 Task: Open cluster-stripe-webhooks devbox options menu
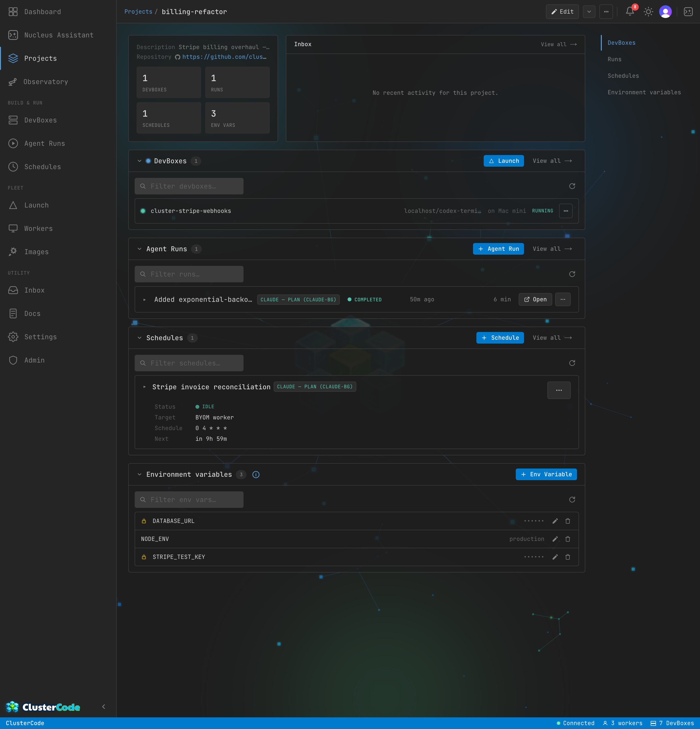566,211
